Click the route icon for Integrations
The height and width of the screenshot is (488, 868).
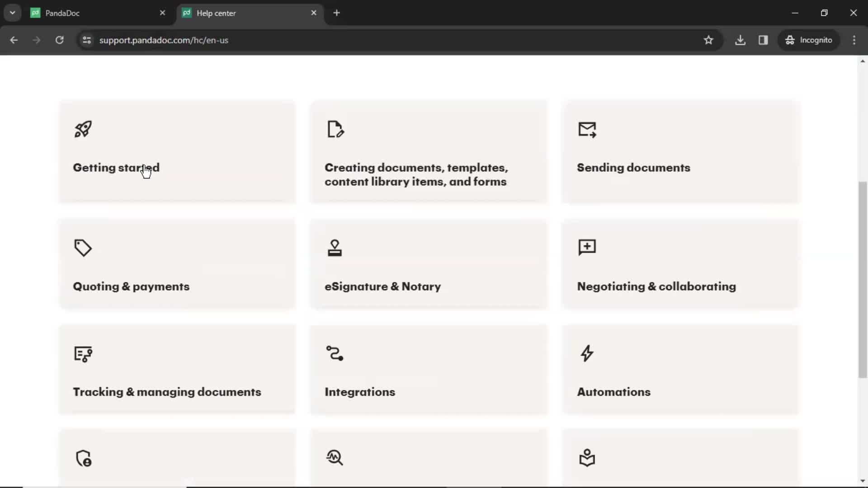tap(335, 353)
